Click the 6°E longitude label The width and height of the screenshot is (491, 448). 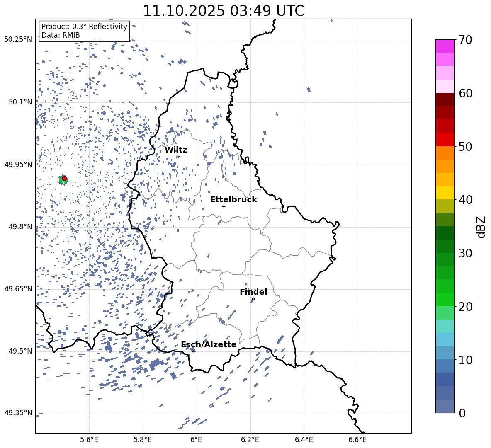tap(196, 440)
